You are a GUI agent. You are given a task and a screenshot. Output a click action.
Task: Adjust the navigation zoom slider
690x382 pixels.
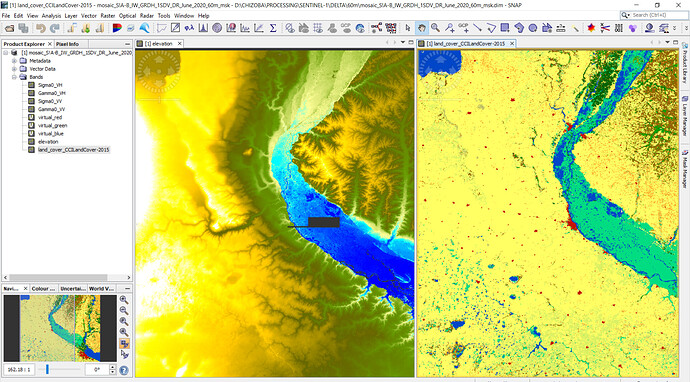coord(47,370)
